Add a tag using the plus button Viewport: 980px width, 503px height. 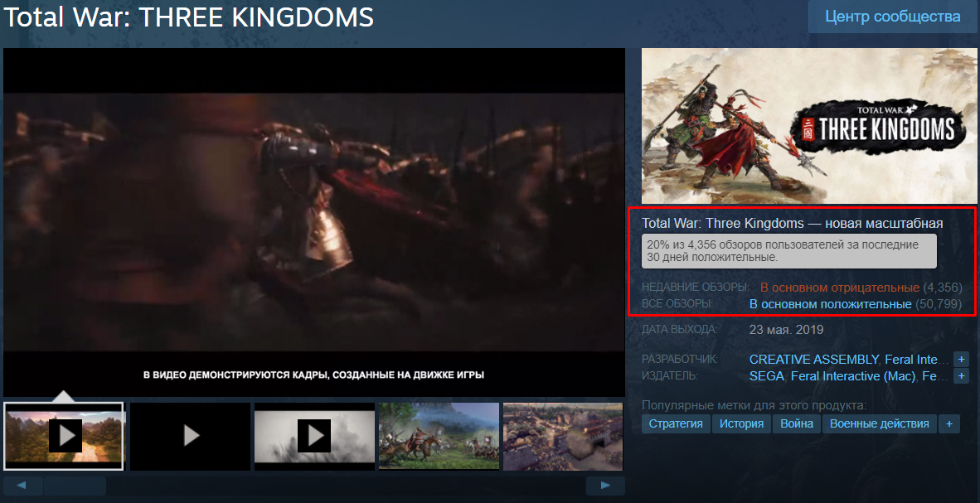pyautogui.click(x=948, y=423)
